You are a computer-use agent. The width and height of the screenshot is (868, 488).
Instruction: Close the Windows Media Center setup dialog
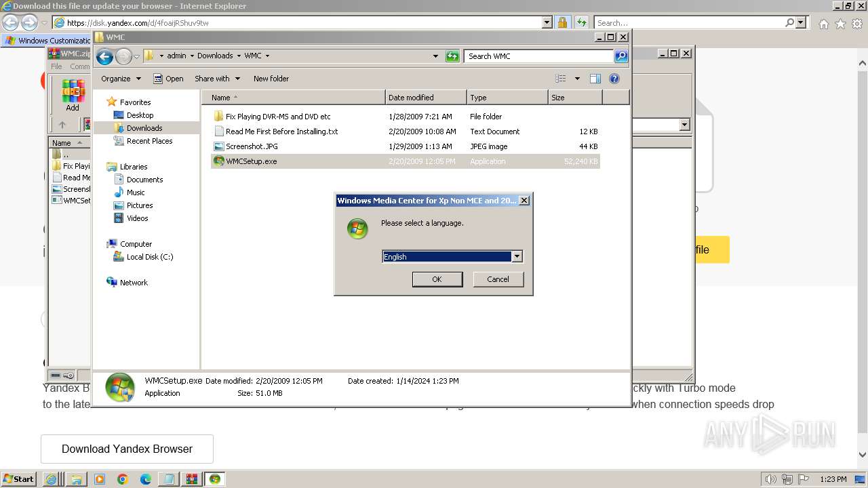tap(524, 201)
